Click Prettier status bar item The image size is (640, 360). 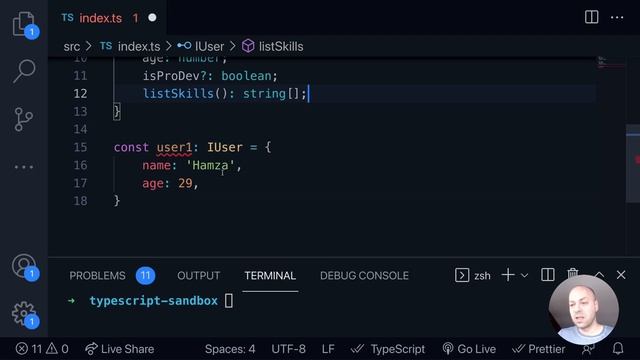click(x=539, y=349)
